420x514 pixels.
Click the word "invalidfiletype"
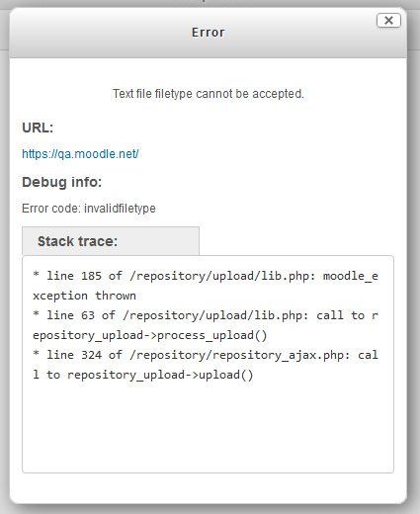click(x=120, y=209)
